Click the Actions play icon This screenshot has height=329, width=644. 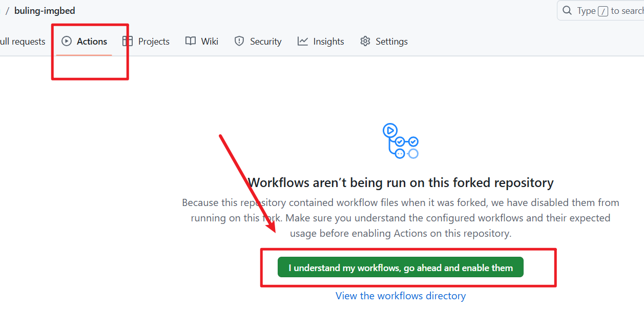pos(67,42)
